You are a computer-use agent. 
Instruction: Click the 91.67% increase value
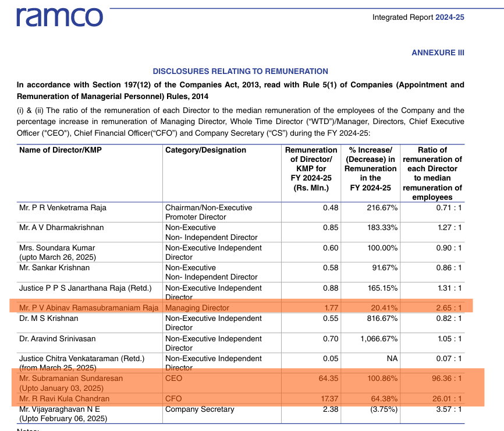pos(385,267)
